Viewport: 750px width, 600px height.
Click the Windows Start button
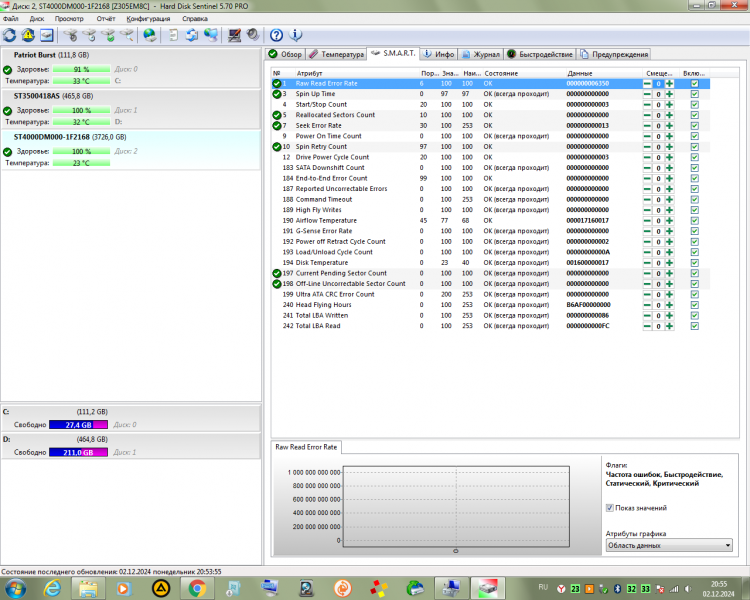click(x=15, y=588)
